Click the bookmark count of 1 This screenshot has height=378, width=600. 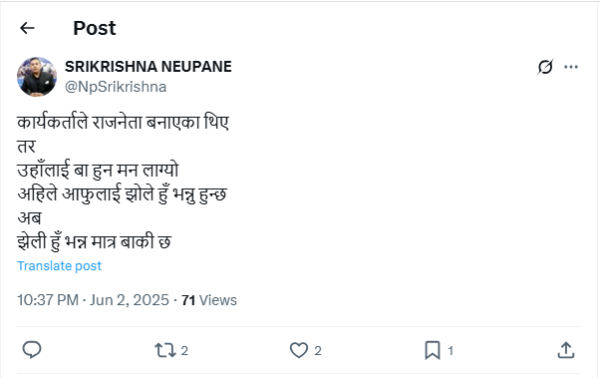(451, 350)
